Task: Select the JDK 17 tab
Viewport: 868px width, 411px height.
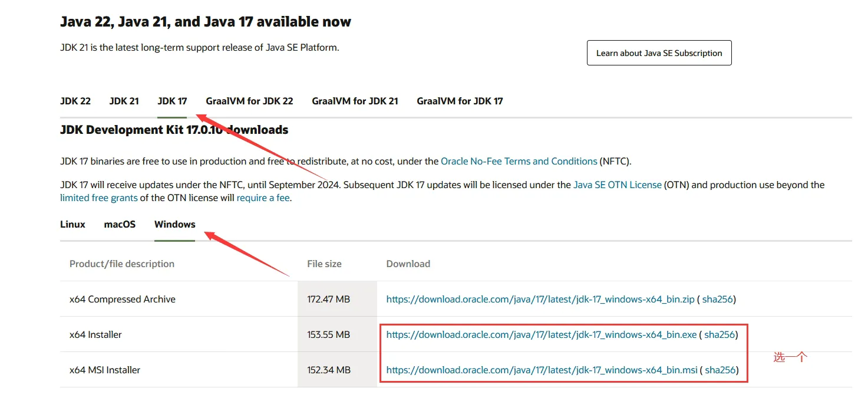Action: point(172,101)
